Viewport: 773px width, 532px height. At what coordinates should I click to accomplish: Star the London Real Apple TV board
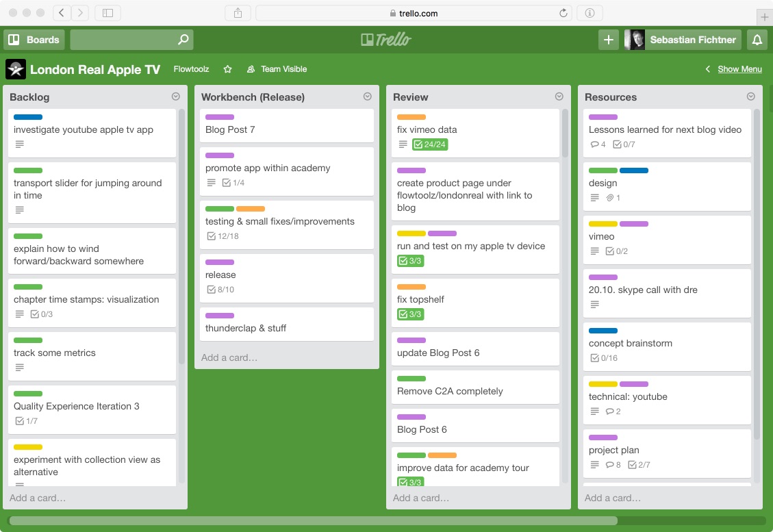click(x=227, y=69)
